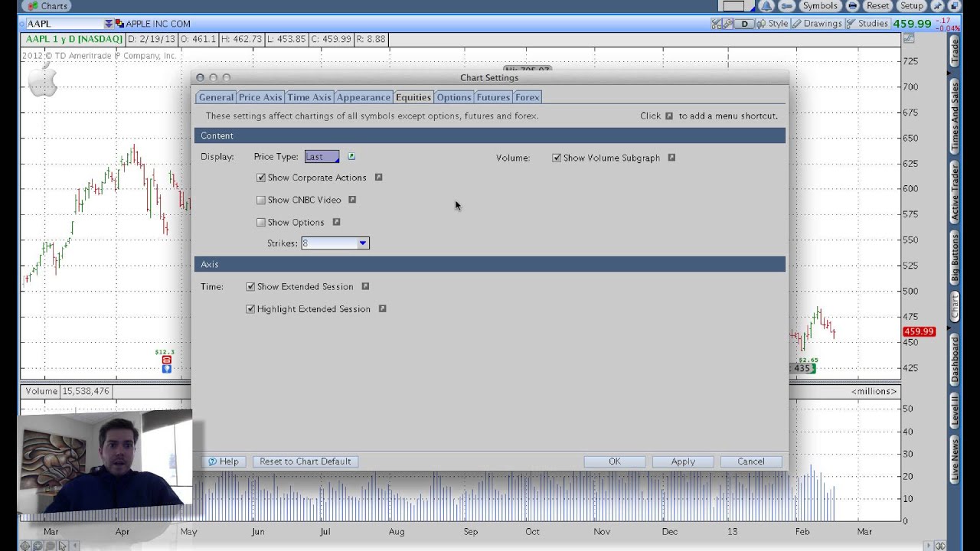Image resolution: width=980 pixels, height=551 pixels.
Task: Switch to the Appearance tab
Action: click(364, 97)
